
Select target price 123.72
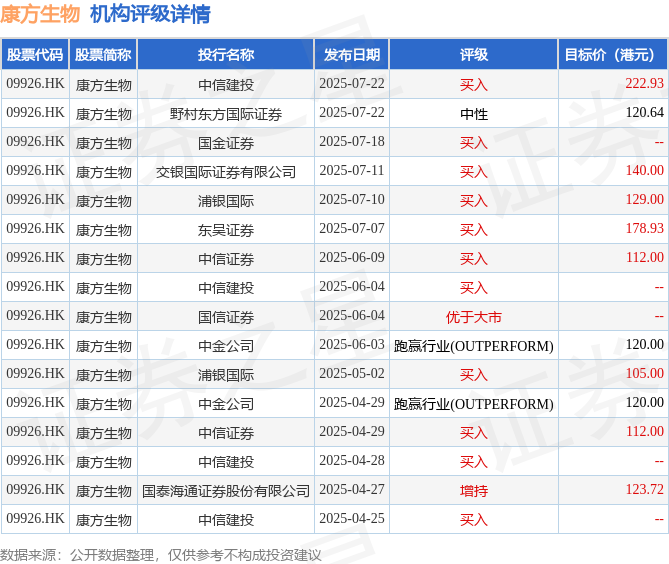tap(644, 490)
